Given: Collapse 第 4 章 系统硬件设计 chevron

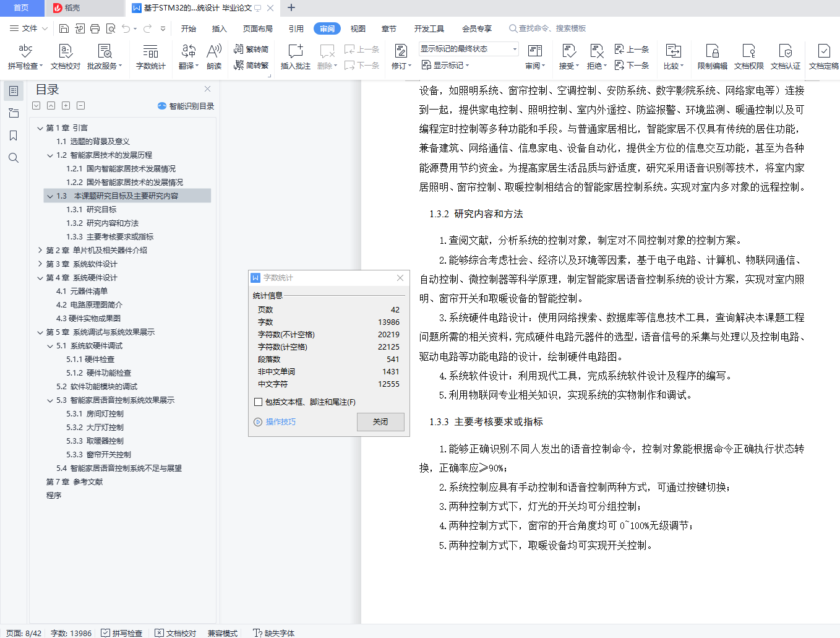Looking at the screenshot, I should click(x=40, y=278).
